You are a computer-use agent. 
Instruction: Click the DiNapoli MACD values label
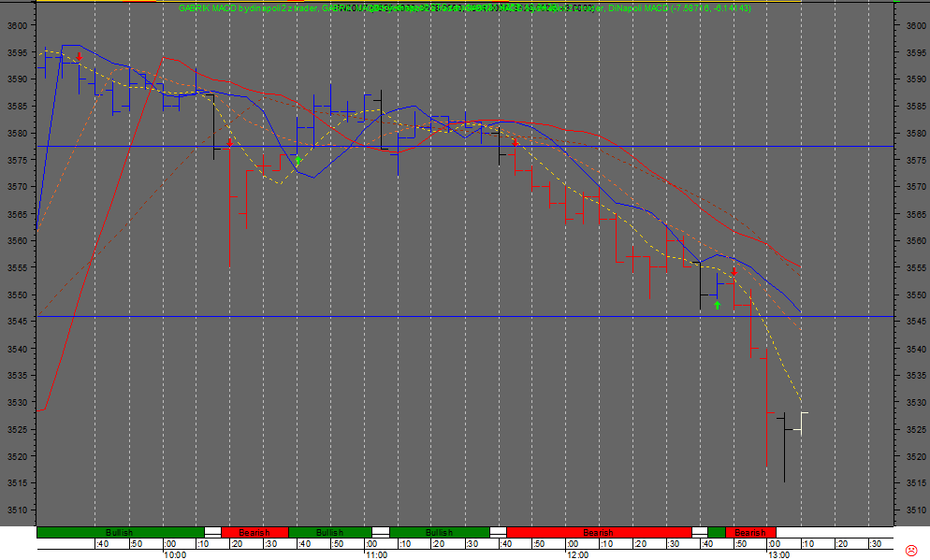(x=679, y=8)
